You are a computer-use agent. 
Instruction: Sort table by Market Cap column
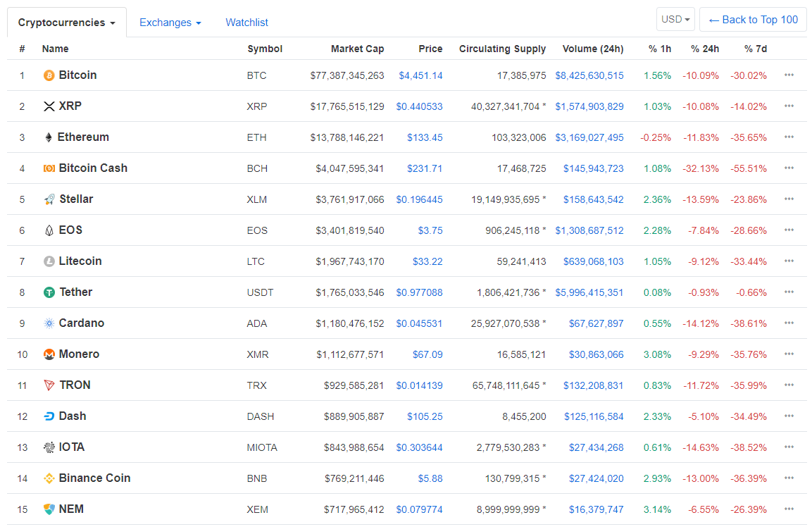357,49
